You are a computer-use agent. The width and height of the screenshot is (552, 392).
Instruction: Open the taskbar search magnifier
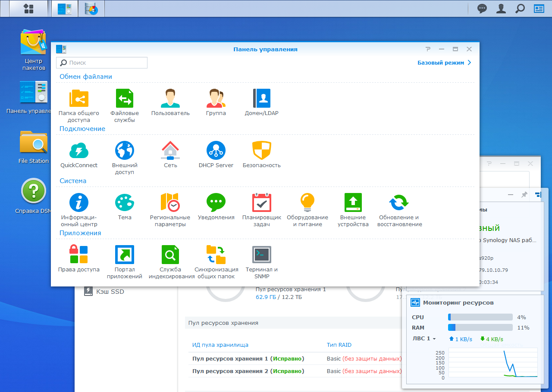tap(520, 9)
